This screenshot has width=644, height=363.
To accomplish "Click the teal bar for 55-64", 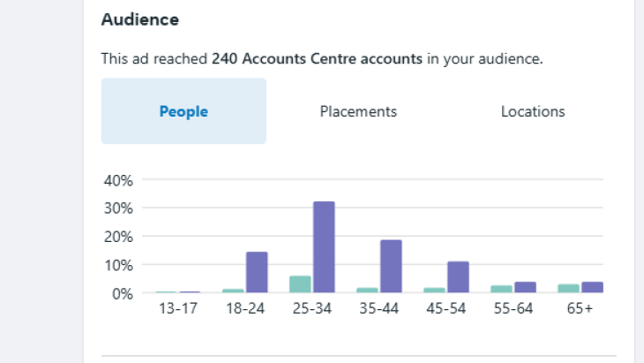I will coord(501,289).
